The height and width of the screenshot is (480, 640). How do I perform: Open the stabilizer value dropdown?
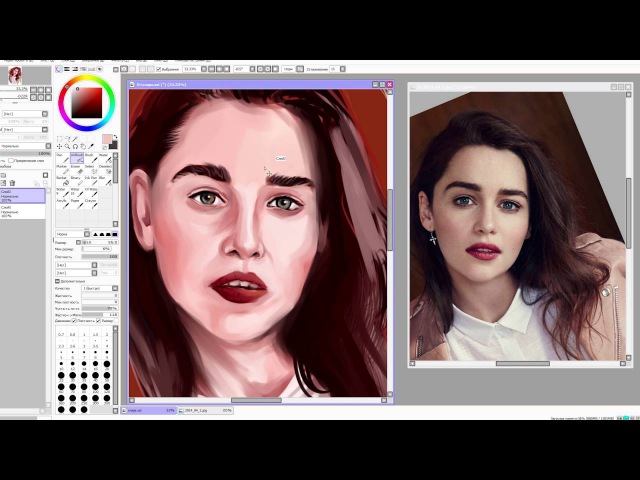click(x=343, y=69)
